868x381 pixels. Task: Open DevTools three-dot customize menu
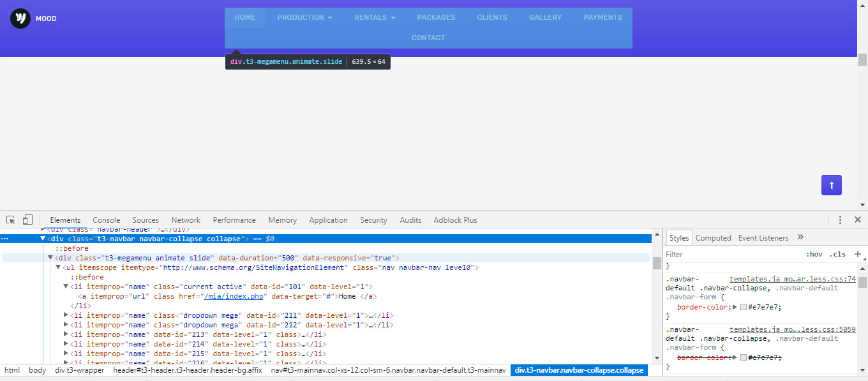(x=840, y=220)
